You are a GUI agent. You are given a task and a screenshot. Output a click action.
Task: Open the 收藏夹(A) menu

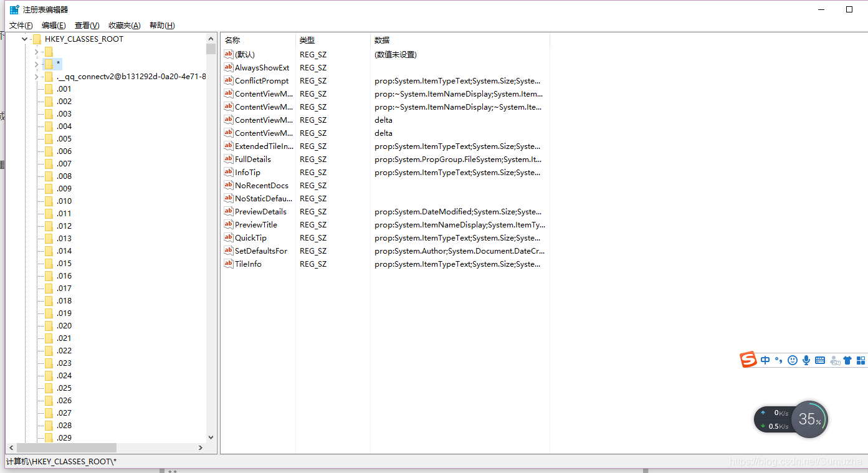(x=124, y=26)
